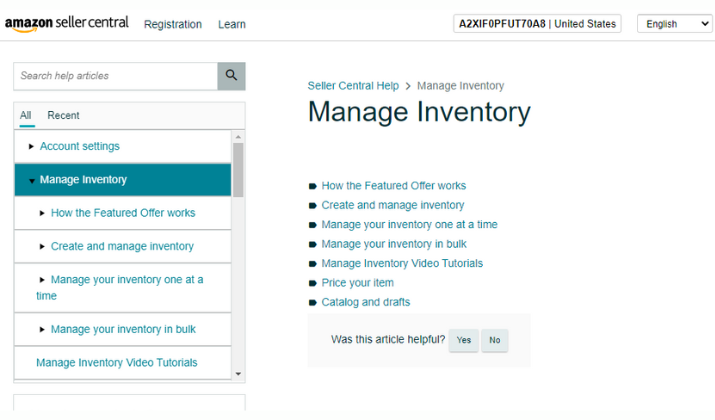Open main Manage Inventory Video Tutorials link
This screenshot has height=420, width=715.
click(x=402, y=264)
